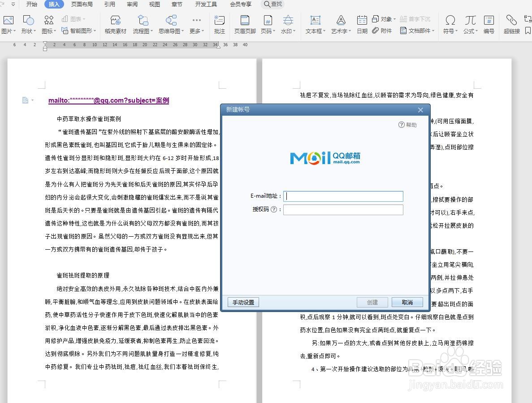Insert 页码 page number
Screen dimensions: 532x403
pyautogui.click(x=268, y=20)
